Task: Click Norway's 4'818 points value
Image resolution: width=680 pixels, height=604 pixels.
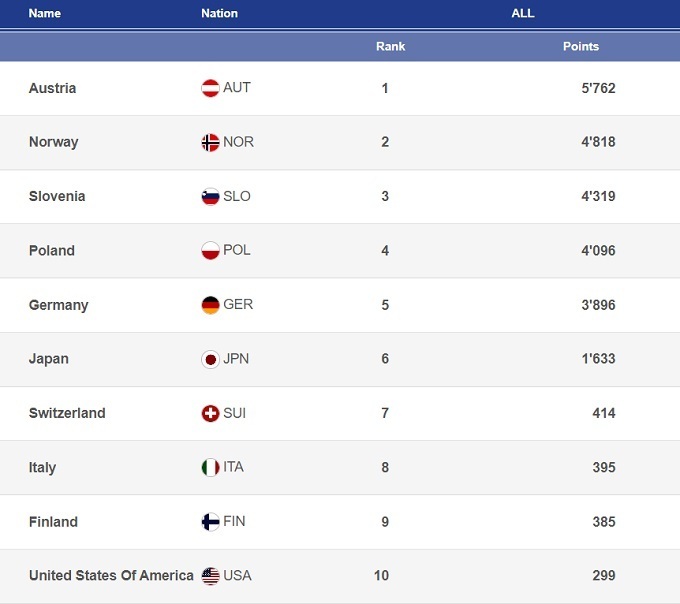Action: [x=596, y=142]
